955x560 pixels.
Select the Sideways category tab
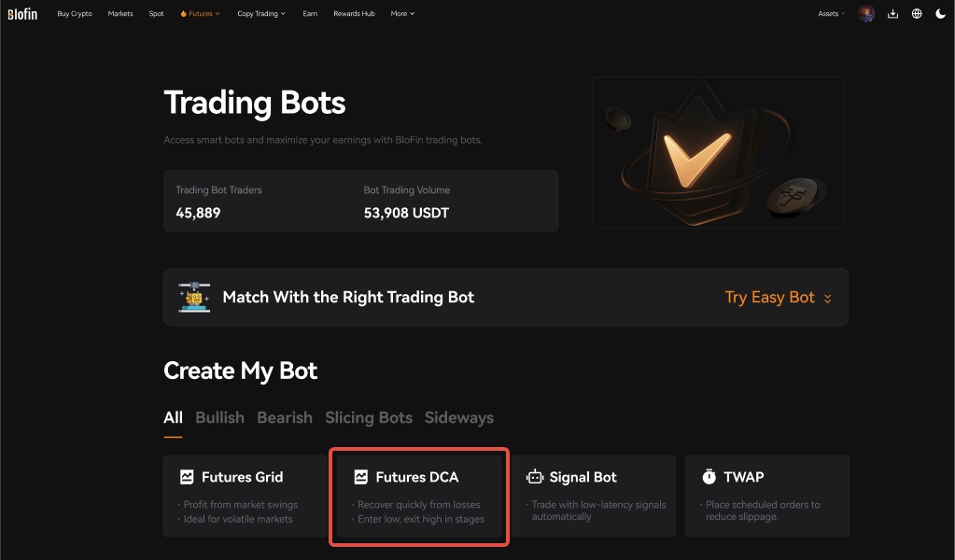(x=458, y=417)
